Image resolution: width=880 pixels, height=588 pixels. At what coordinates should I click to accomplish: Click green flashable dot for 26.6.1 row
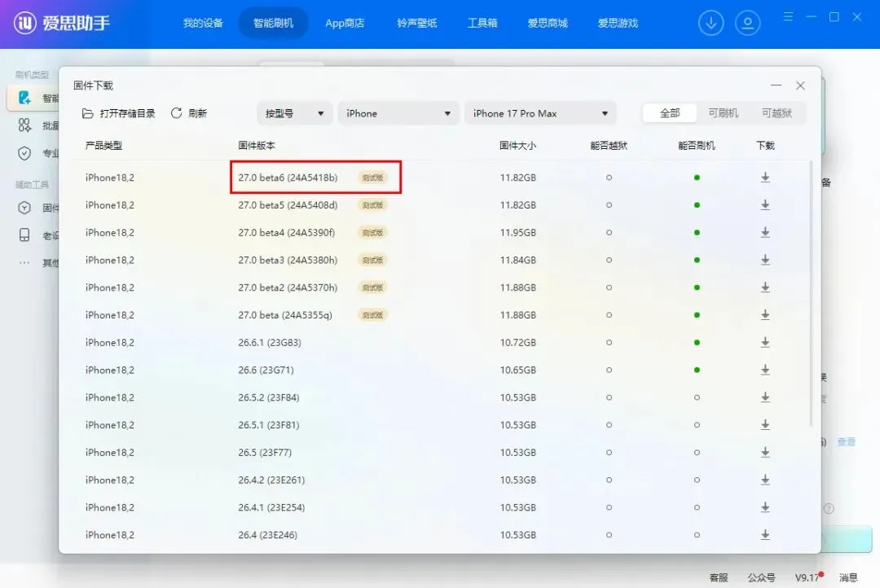(x=697, y=342)
